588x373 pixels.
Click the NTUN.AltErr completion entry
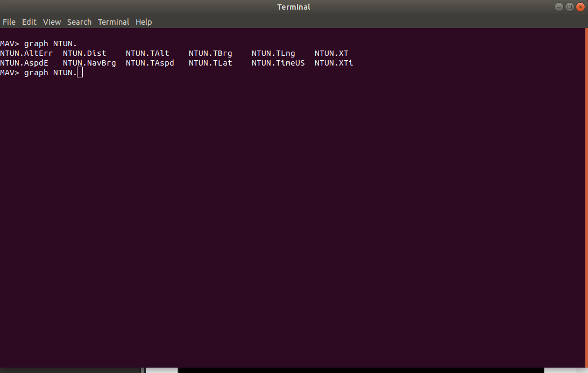point(26,53)
